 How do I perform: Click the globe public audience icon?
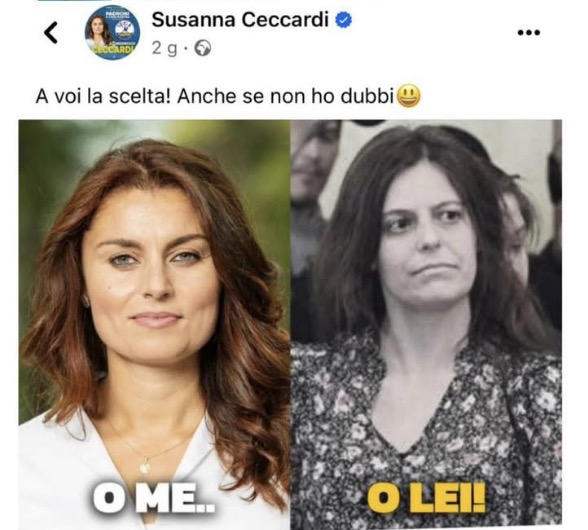(x=203, y=48)
